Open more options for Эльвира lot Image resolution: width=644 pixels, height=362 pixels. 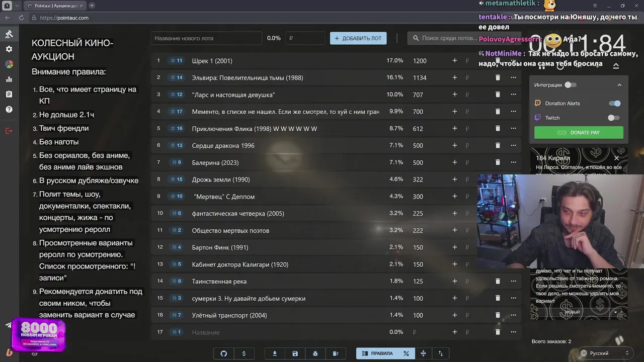pos(513,77)
